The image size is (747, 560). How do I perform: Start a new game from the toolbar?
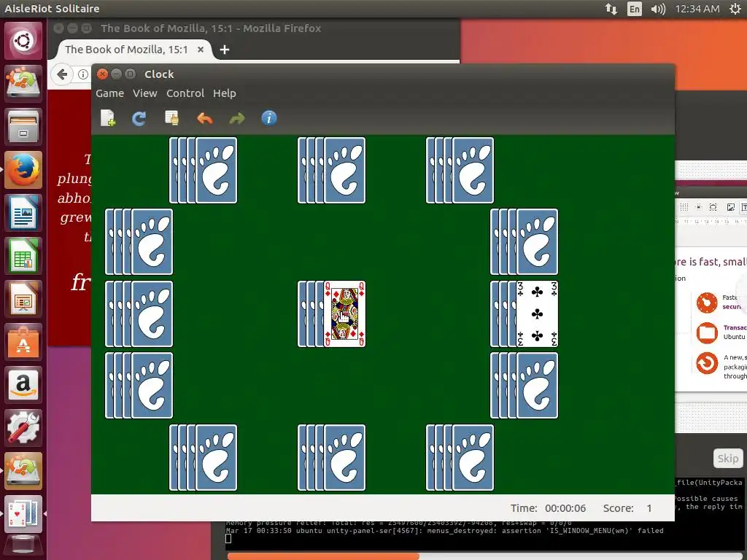pyautogui.click(x=108, y=118)
